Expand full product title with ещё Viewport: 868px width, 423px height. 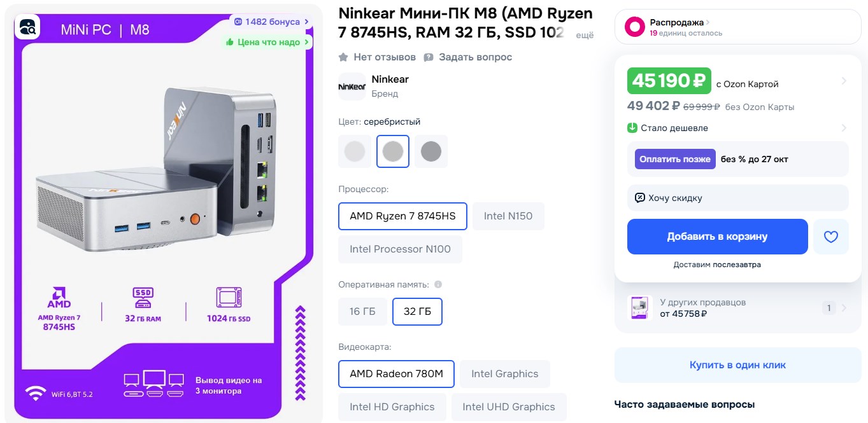[585, 36]
